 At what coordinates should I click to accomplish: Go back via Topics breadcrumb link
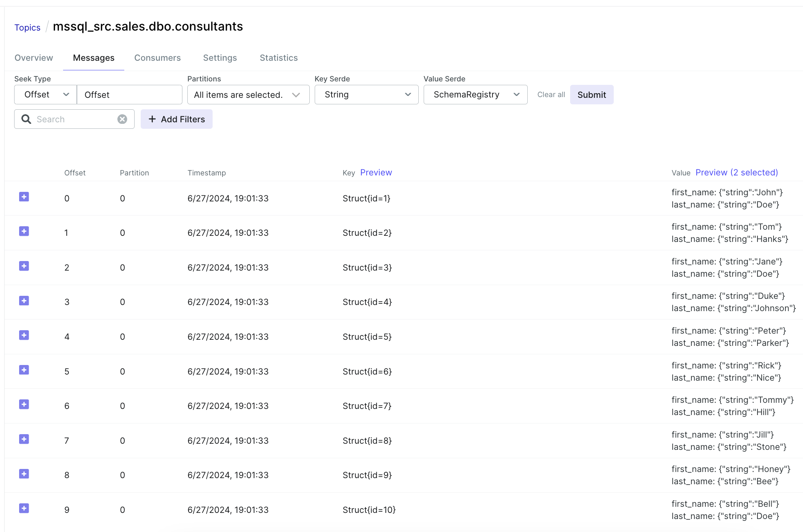coord(28,28)
